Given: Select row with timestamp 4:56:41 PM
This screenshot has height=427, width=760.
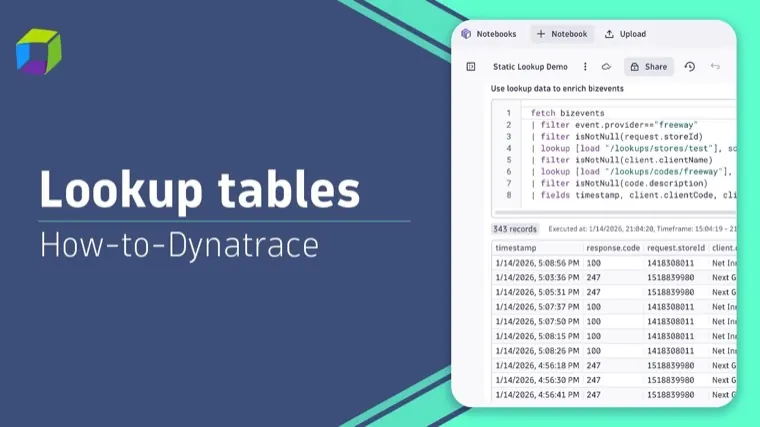Looking at the screenshot, I should click(614, 395).
